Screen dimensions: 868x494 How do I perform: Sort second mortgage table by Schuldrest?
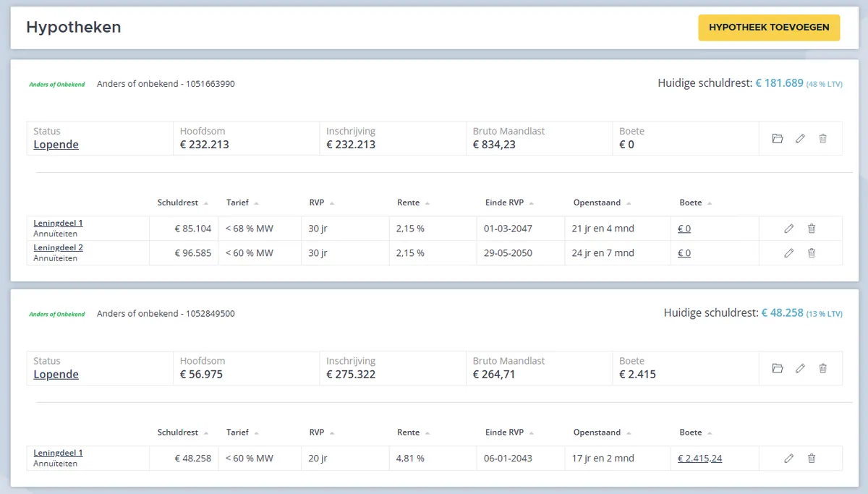click(x=183, y=433)
